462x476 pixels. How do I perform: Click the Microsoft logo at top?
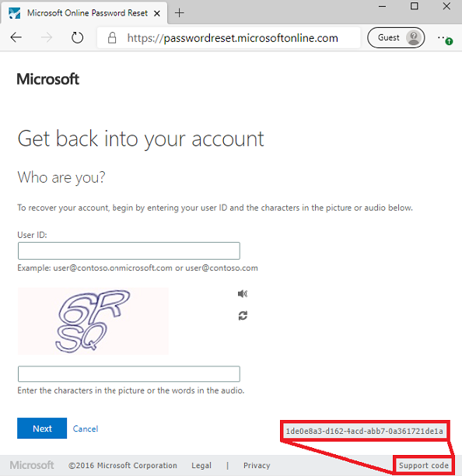click(48, 79)
